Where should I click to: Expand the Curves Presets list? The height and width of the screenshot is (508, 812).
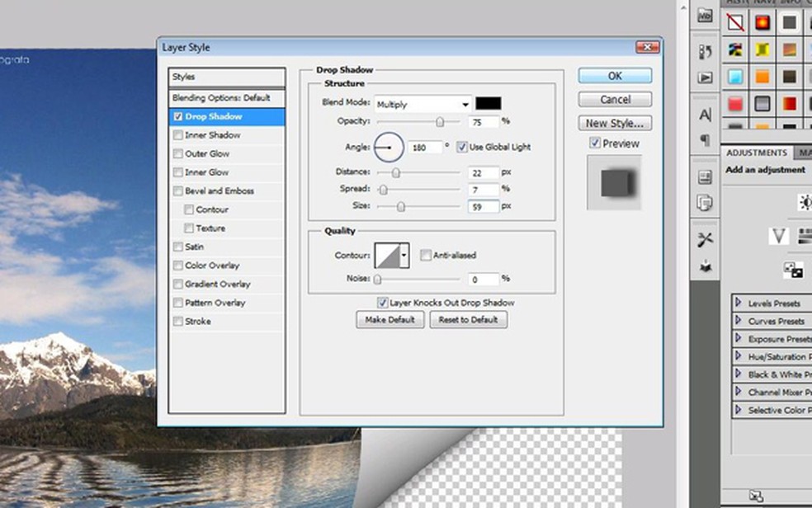[739, 321]
